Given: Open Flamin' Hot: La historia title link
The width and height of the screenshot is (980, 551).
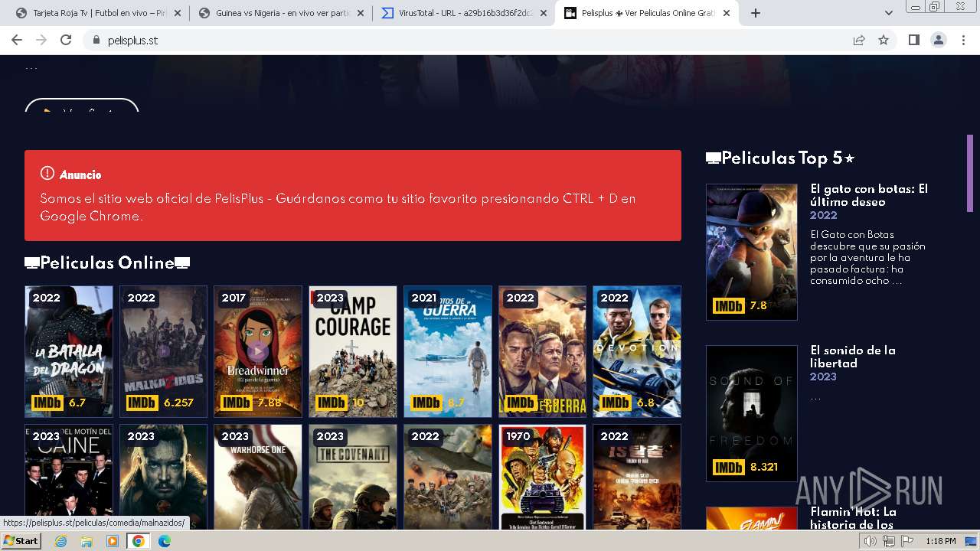Looking at the screenshot, I should (853, 518).
